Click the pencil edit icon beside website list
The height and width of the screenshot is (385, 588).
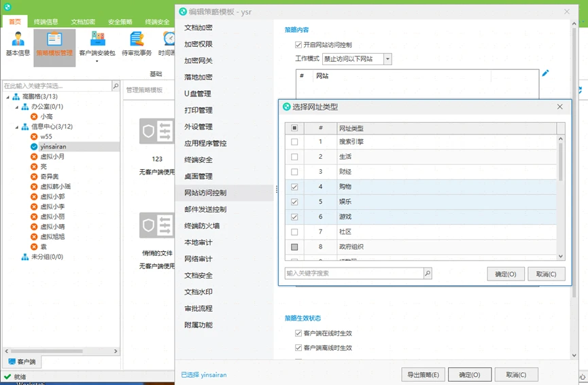point(545,73)
